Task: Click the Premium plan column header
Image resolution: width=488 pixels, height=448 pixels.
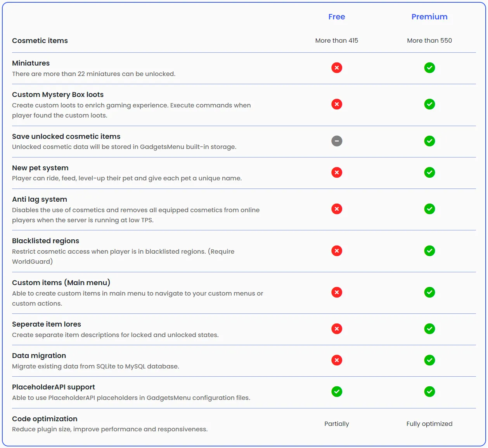Action: click(x=429, y=17)
